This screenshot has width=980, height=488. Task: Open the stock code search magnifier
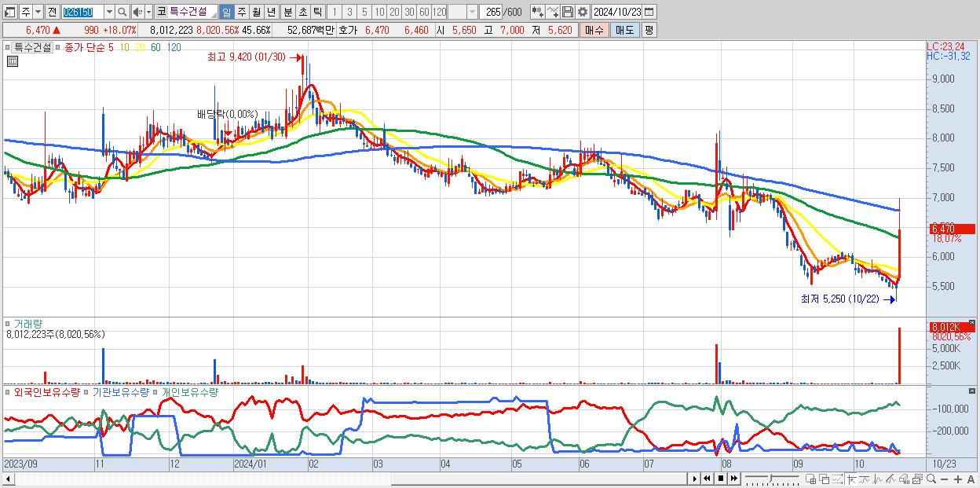click(122, 12)
